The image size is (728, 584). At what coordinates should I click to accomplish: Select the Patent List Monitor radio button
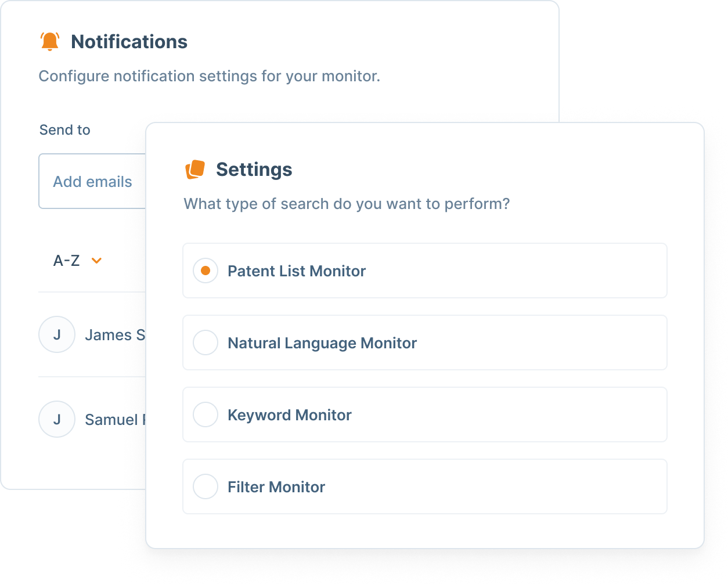click(x=205, y=271)
